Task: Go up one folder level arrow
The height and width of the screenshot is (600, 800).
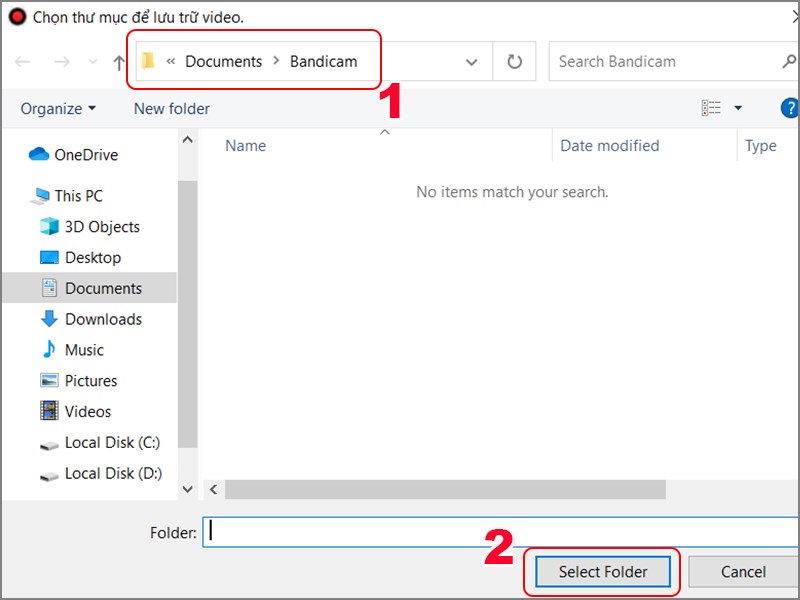Action: [x=118, y=63]
